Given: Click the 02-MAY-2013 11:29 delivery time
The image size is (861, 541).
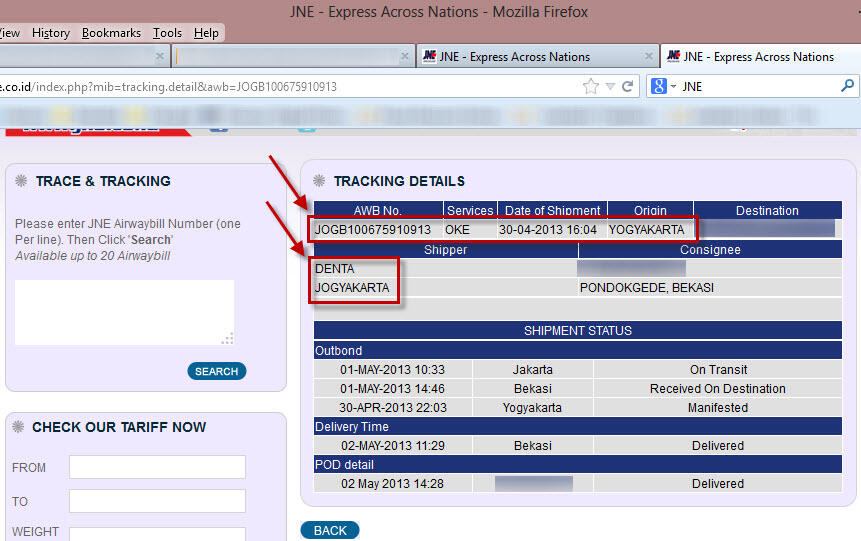Looking at the screenshot, I should [393, 445].
